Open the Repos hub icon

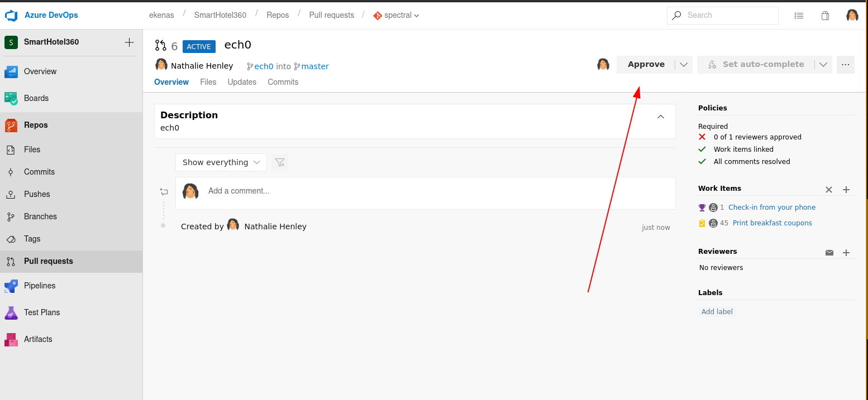(11, 125)
